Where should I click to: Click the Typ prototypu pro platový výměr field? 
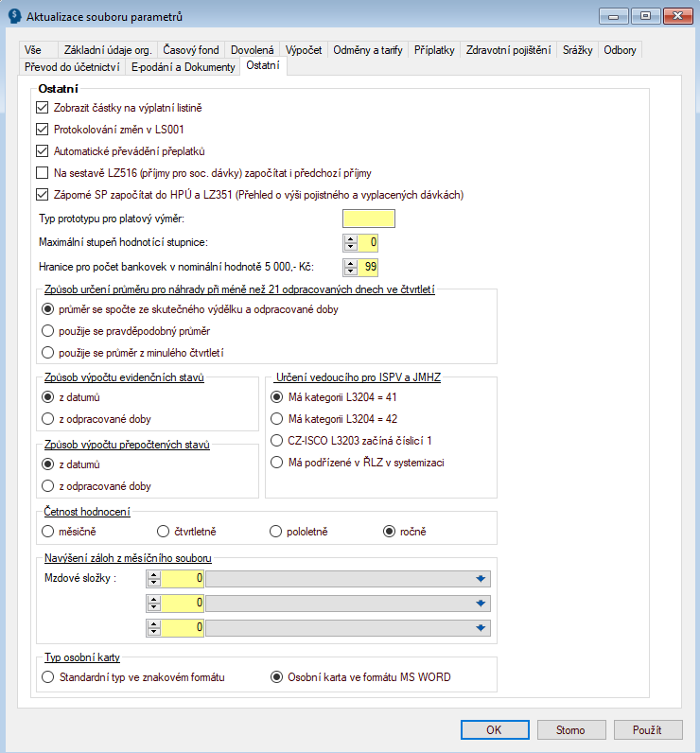(x=369, y=219)
